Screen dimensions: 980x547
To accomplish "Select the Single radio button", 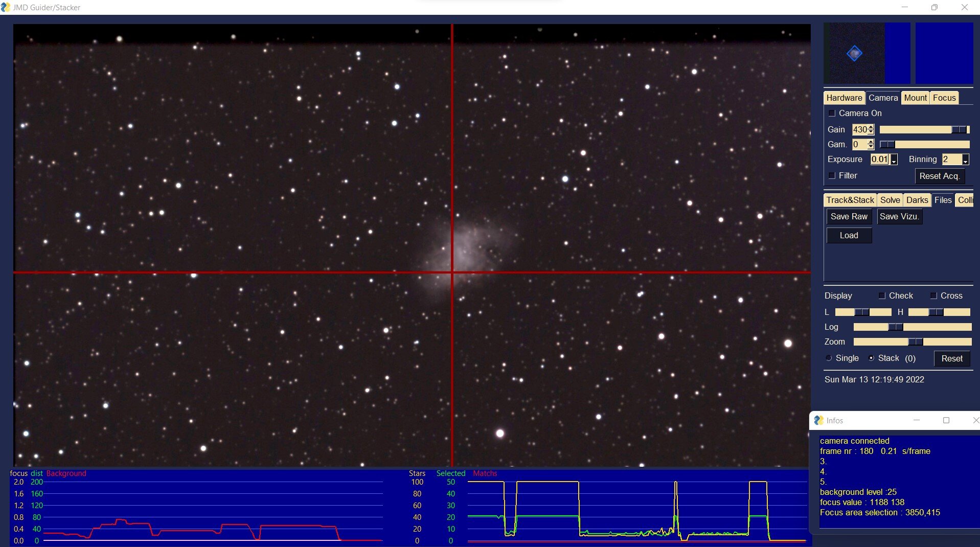I will coord(829,358).
